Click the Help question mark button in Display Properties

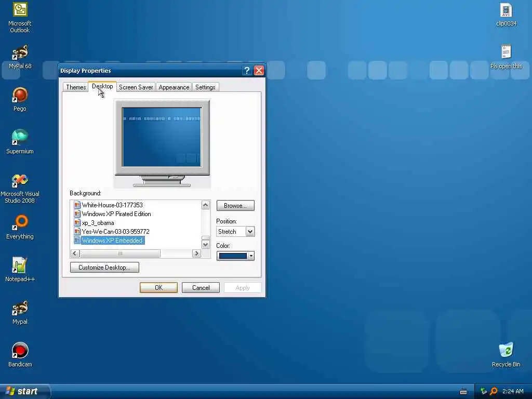coord(247,71)
